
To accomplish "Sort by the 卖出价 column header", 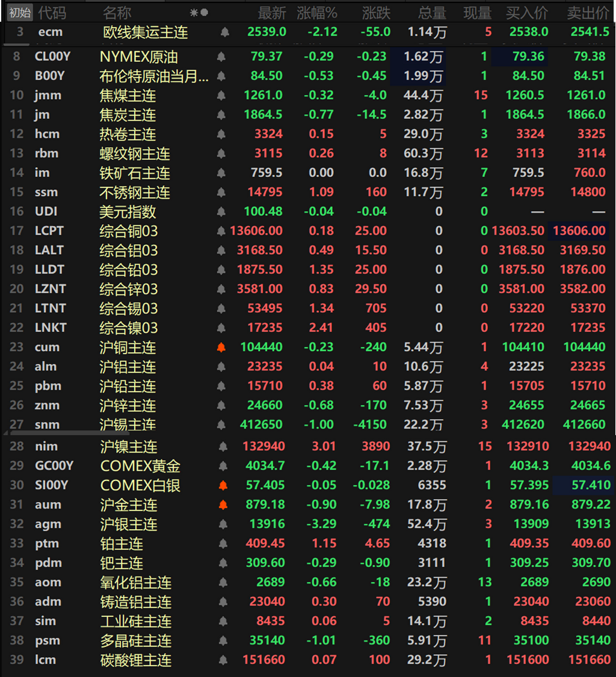I will coord(588,13).
